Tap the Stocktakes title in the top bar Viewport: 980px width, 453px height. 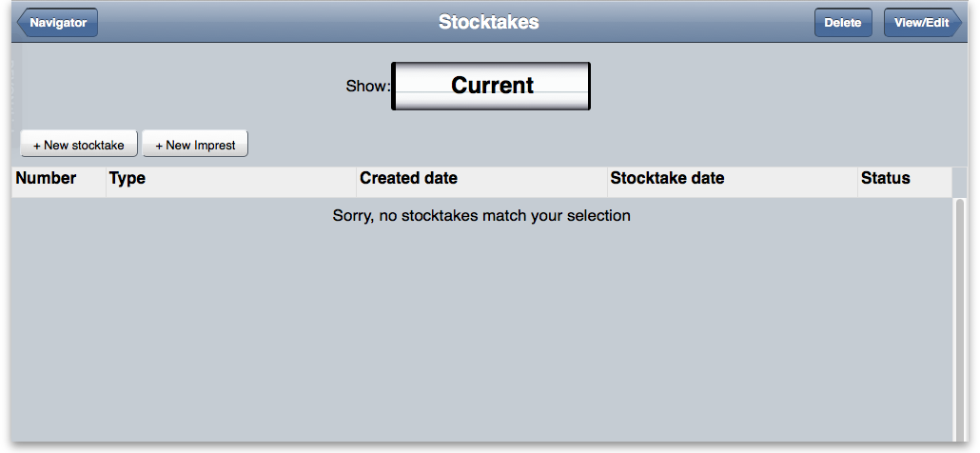488,22
